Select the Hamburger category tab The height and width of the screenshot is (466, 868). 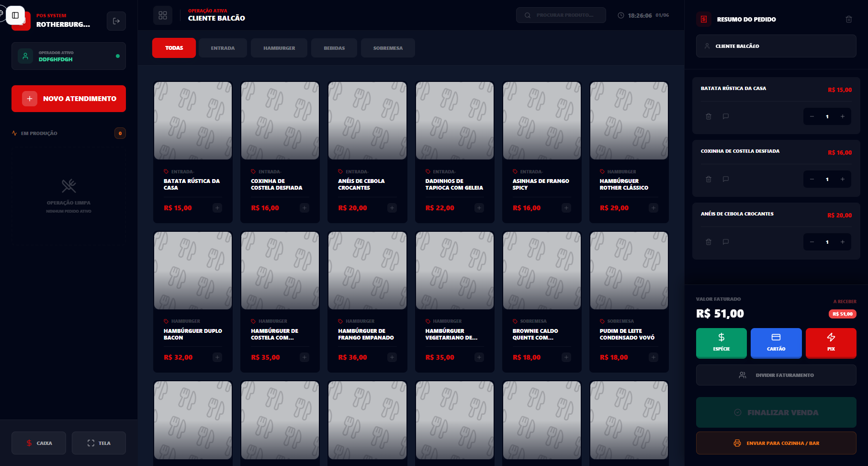coord(279,48)
